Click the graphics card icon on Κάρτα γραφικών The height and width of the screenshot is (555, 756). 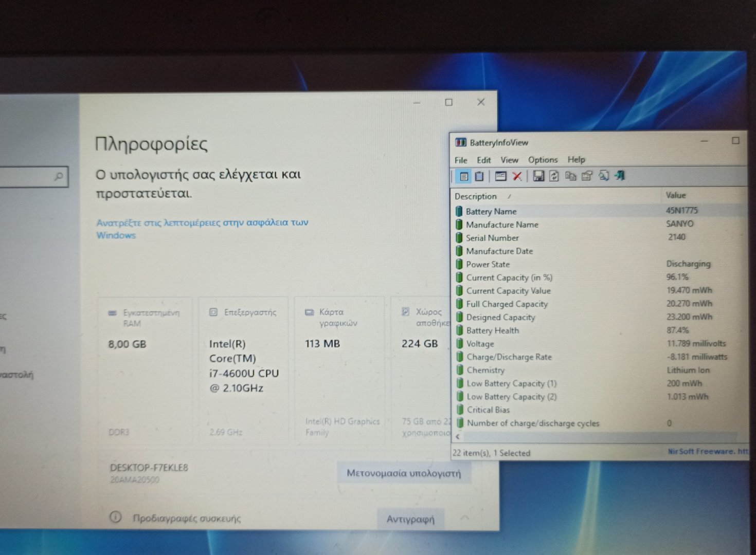pyautogui.click(x=309, y=312)
